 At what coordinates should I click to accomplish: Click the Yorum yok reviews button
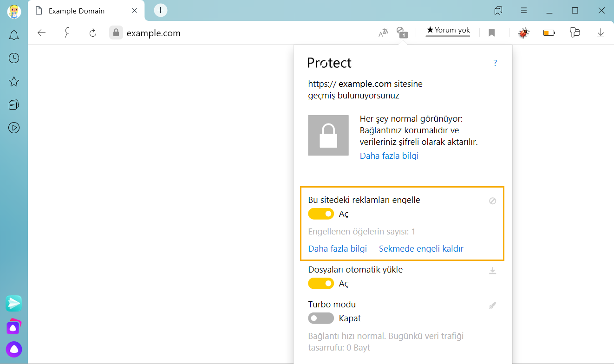(x=448, y=30)
